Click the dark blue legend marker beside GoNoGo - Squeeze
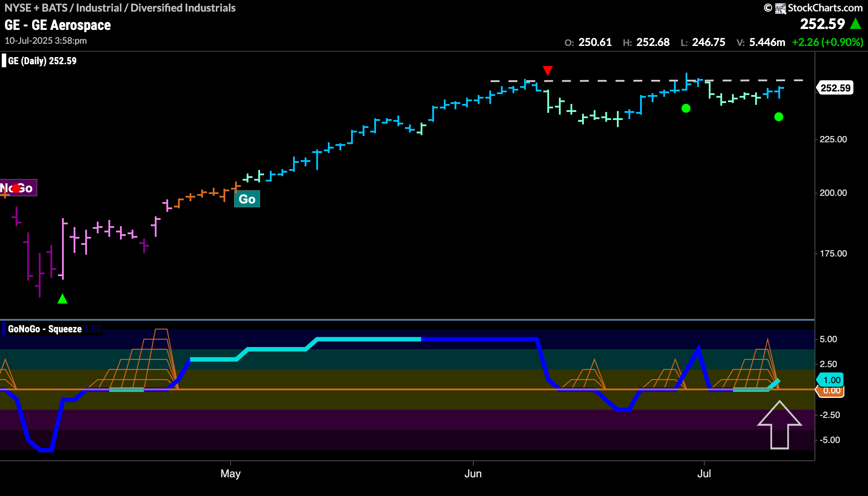The image size is (868, 496). coord(4,329)
